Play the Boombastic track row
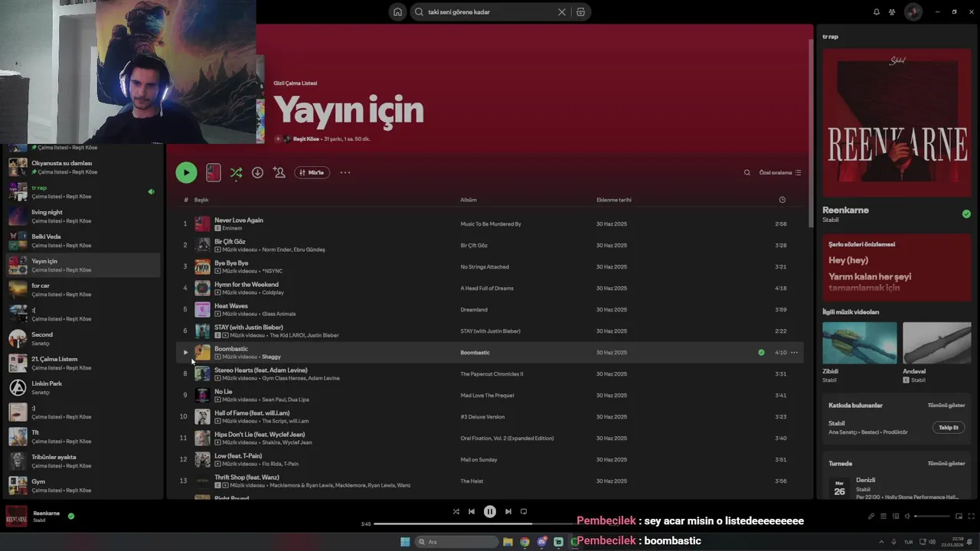The image size is (980, 551). pos(185,353)
